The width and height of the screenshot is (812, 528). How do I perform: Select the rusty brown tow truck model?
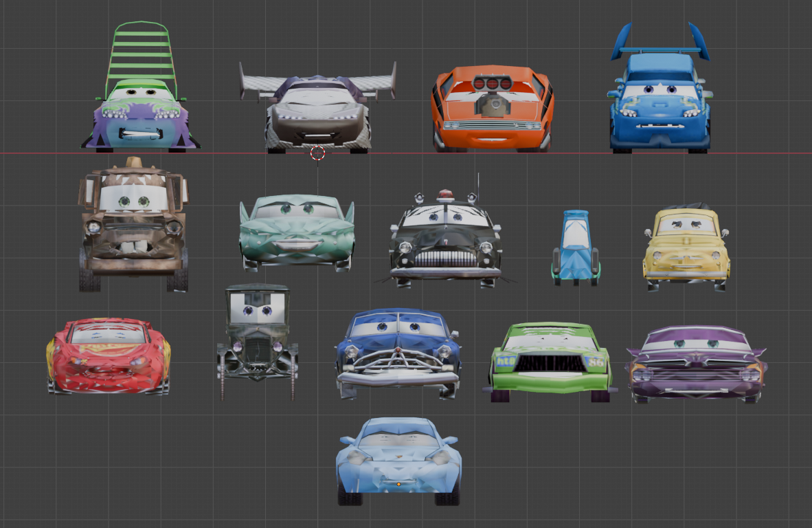click(133, 225)
